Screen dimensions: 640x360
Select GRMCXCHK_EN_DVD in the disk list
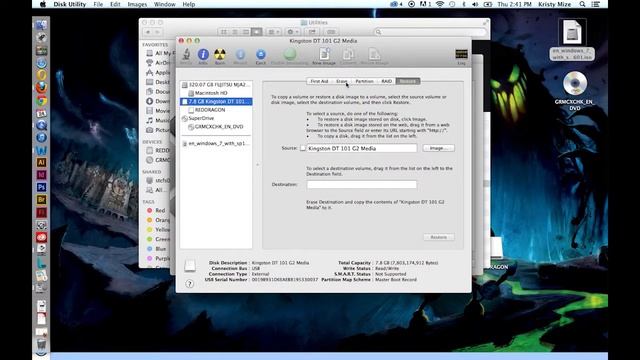pyautogui.click(x=216, y=127)
